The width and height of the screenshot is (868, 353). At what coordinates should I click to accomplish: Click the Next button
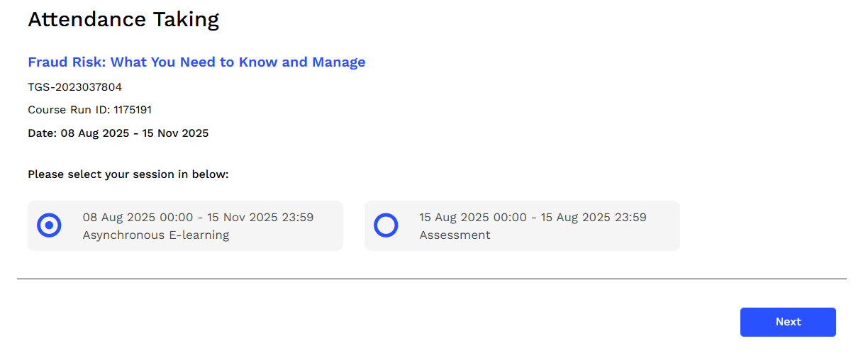point(787,322)
